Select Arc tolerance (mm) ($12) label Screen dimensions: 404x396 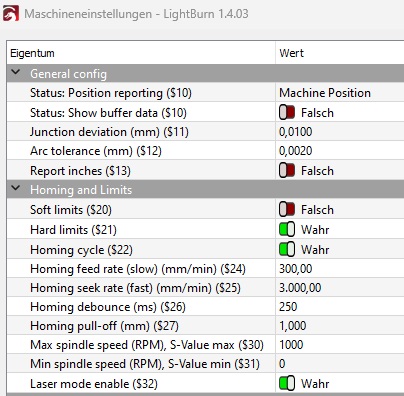pyautogui.click(x=96, y=151)
